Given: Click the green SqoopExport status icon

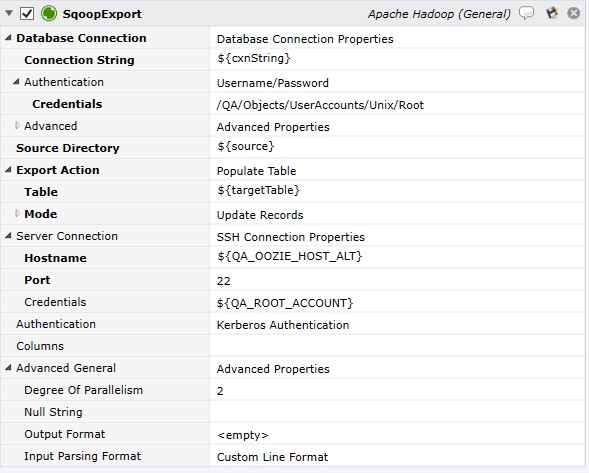Looking at the screenshot, I should [49, 14].
